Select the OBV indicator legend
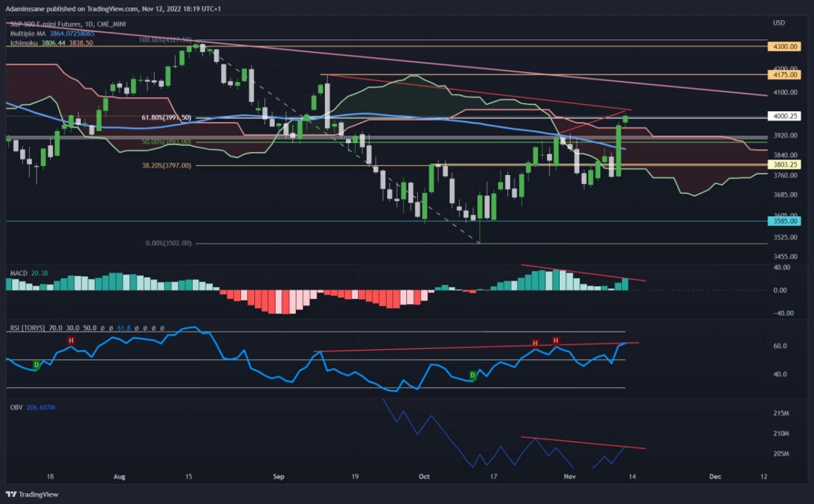The width and height of the screenshot is (814, 504). 32,407
